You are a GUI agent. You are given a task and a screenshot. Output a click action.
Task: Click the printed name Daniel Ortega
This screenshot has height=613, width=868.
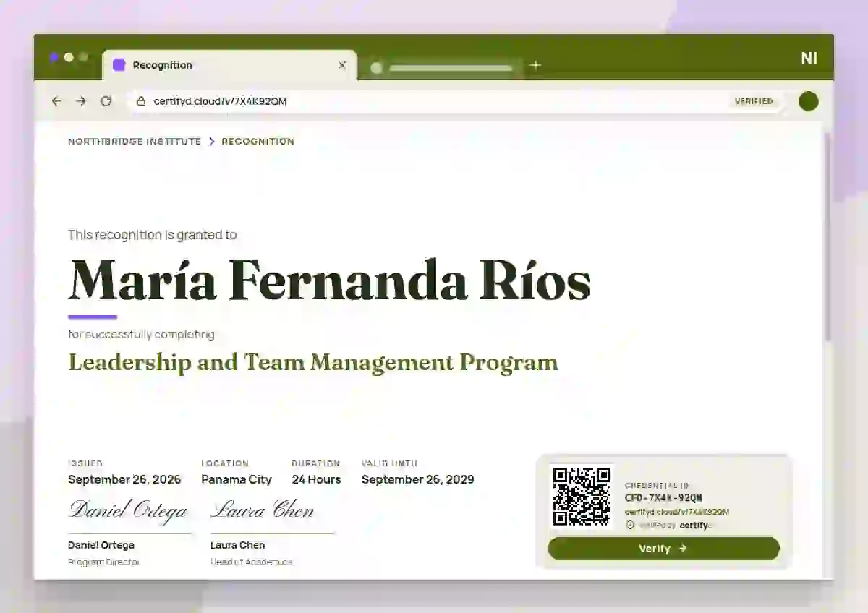pyautogui.click(x=101, y=545)
